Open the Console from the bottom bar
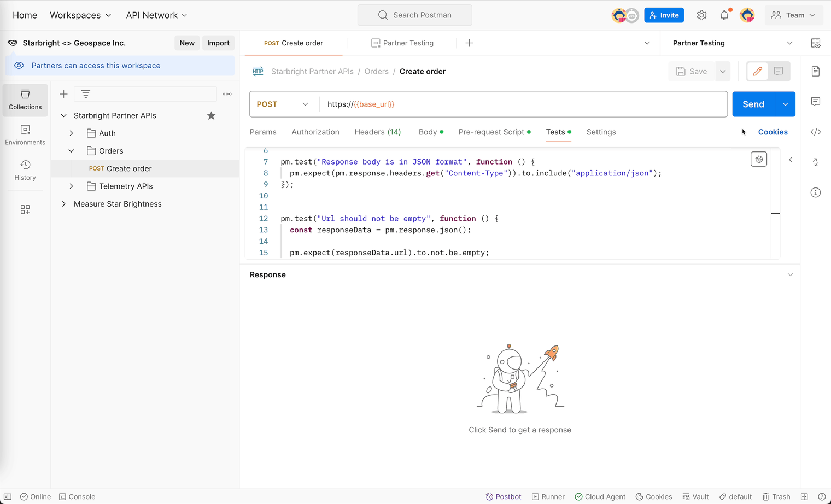831x504 pixels. (77, 496)
